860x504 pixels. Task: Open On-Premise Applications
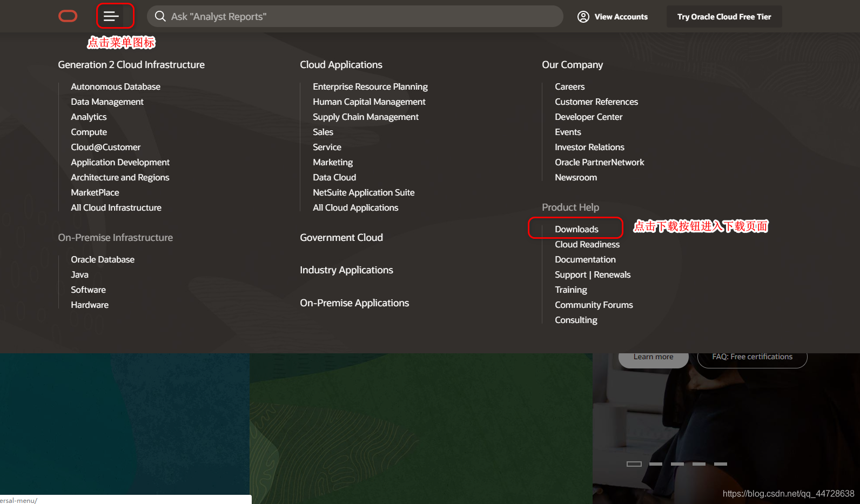[354, 303]
